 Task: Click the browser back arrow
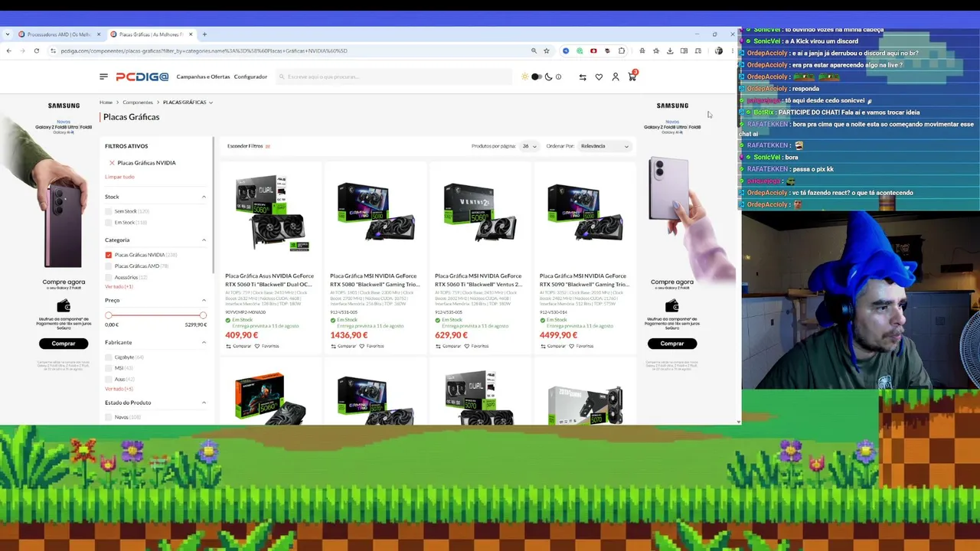point(8,51)
